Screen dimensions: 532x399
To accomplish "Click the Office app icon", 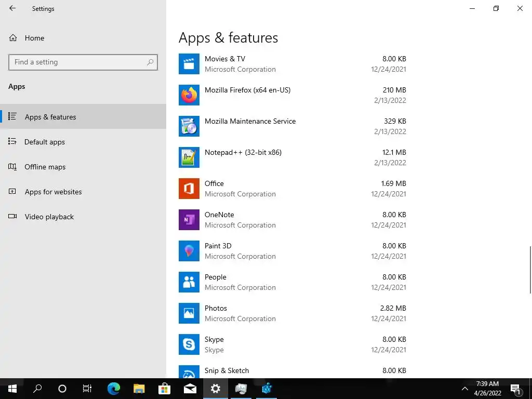I will coord(189,189).
